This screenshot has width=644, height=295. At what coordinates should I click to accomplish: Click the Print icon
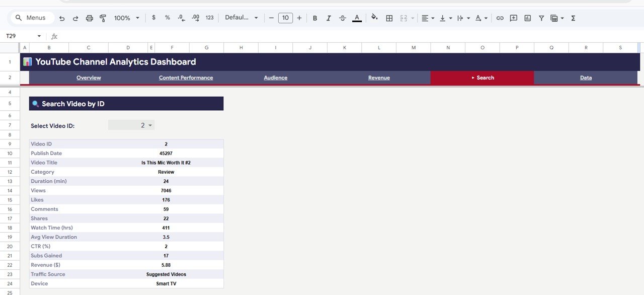[90, 18]
